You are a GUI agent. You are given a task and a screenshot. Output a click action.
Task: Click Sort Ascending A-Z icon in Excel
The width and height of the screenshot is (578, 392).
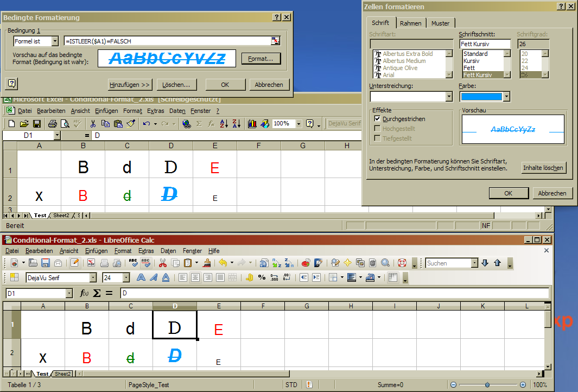click(x=224, y=124)
